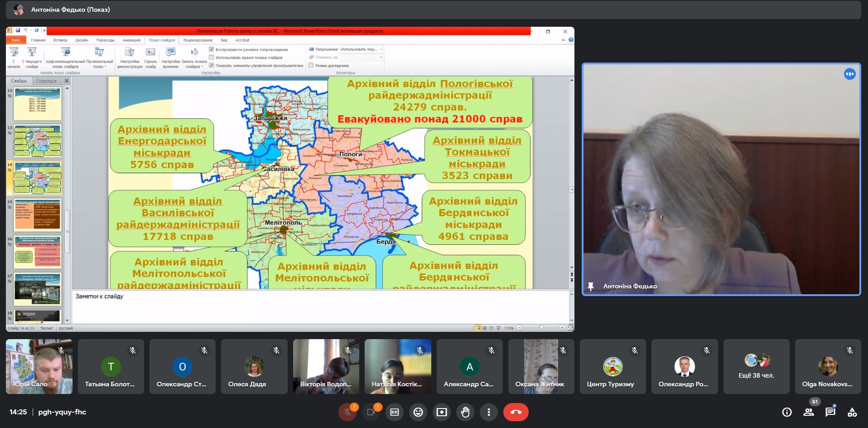
Task: Switch to the 'Дизайн' ribbon tab
Action: (x=82, y=40)
